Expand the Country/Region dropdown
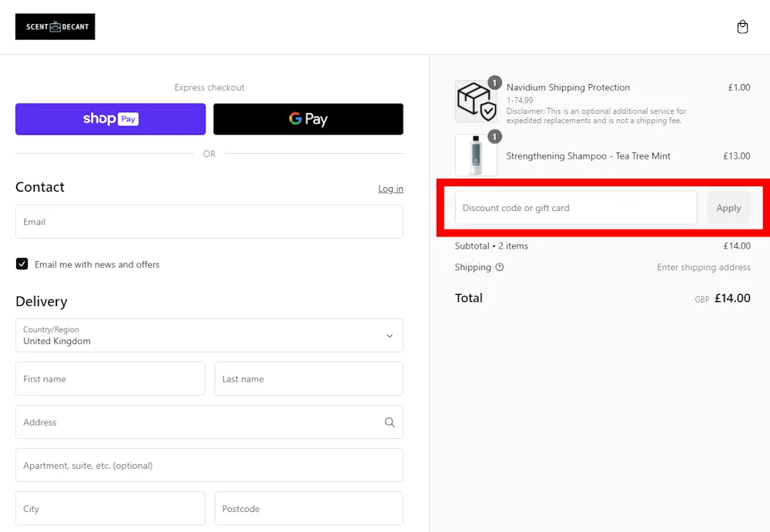 coord(209,336)
